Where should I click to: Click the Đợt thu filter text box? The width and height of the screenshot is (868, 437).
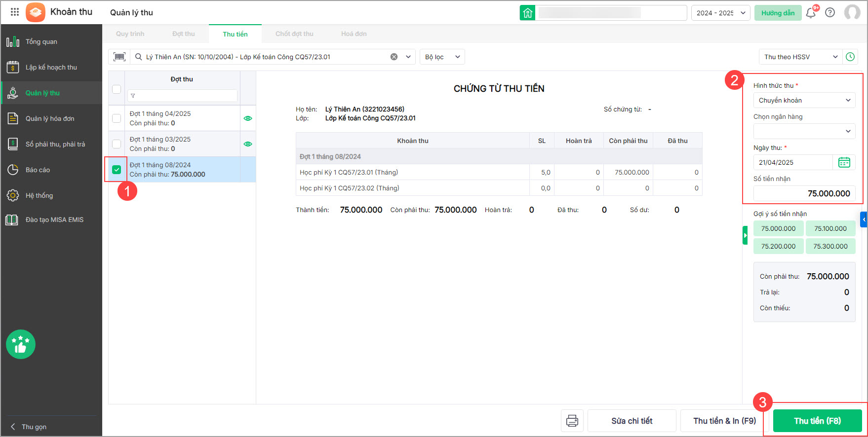[x=182, y=96]
